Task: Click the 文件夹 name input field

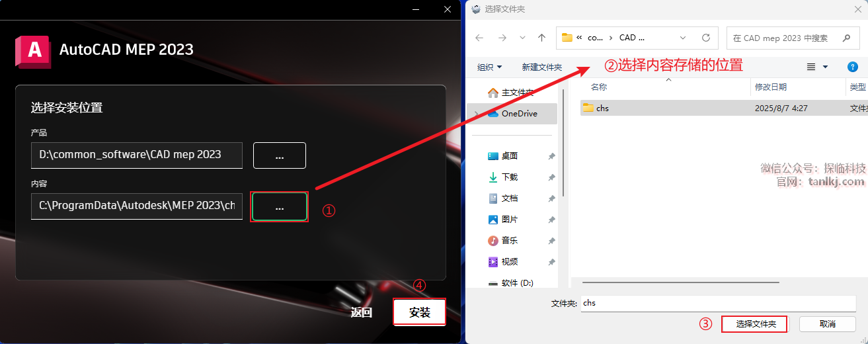Action: point(719,303)
